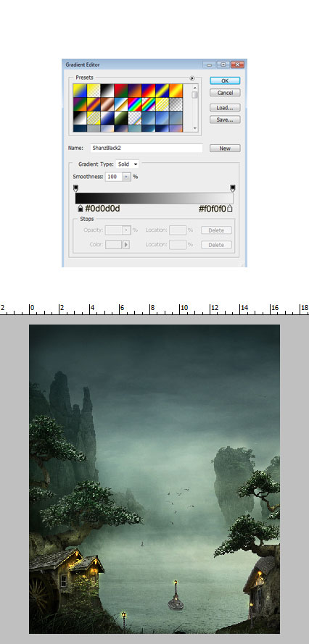The width and height of the screenshot is (309, 644).
Task: Select the #0d0d0d color stop
Action: [80, 209]
